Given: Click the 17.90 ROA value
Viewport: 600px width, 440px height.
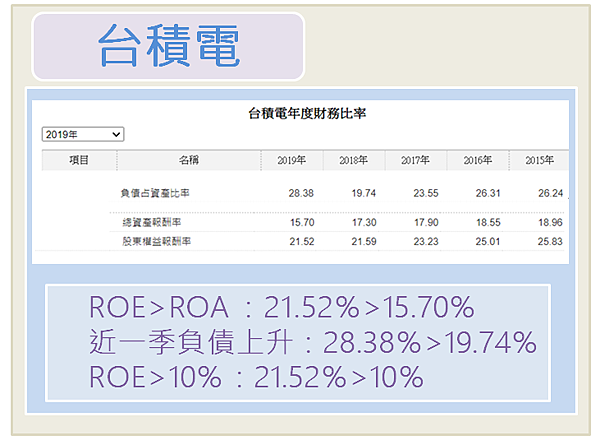Looking at the screenshot, I should coord(426,222).
